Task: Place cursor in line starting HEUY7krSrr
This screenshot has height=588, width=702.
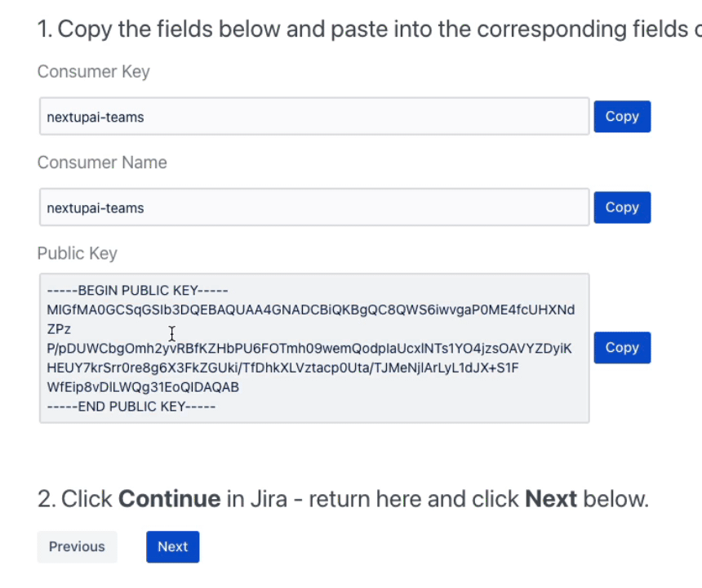Action: [x=282, y=368]
